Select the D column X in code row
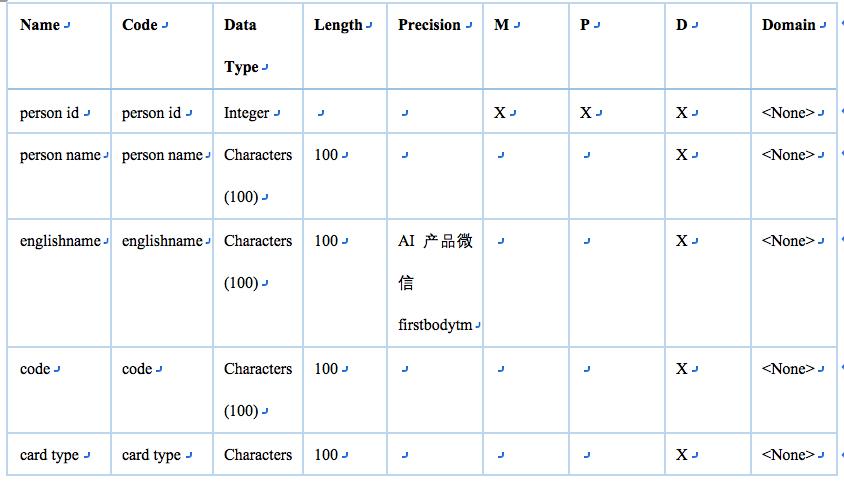Screen dimensions: 844x484 click(x=681, y=369)
